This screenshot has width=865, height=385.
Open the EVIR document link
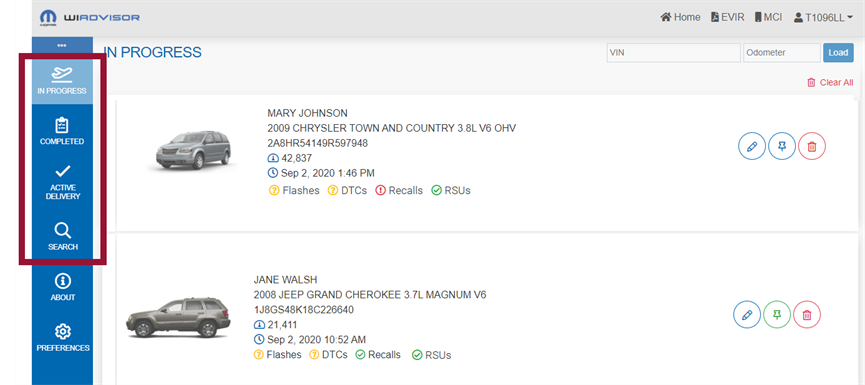click(x=727, y=17)
